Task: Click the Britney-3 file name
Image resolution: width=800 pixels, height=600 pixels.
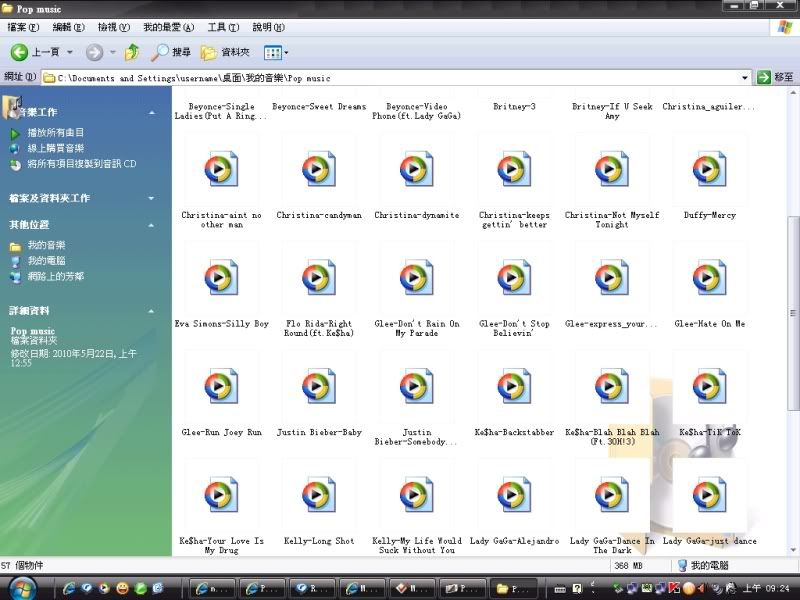Action: click(514, 107)
